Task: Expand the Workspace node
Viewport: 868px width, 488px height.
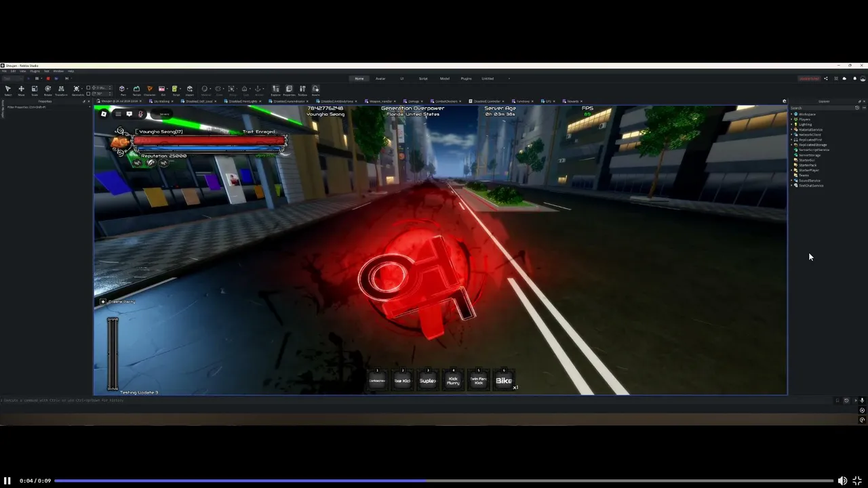Action: (x=791, y=114)
